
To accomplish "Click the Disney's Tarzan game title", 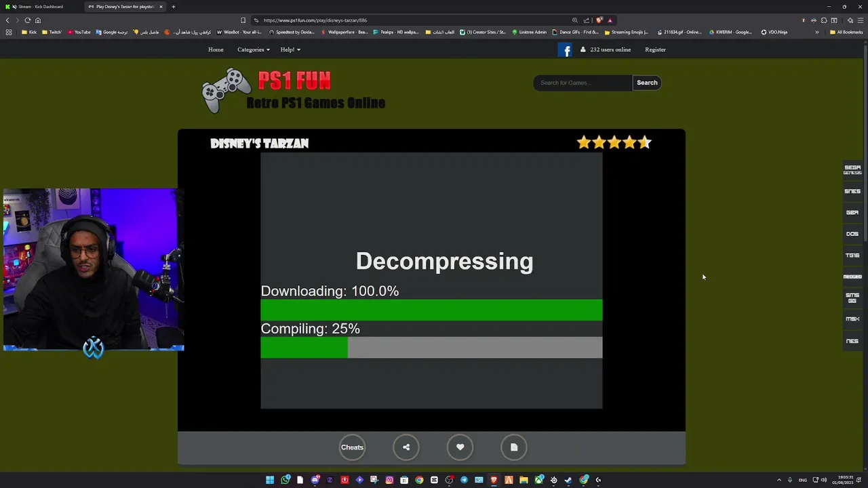I will [259, 143].
